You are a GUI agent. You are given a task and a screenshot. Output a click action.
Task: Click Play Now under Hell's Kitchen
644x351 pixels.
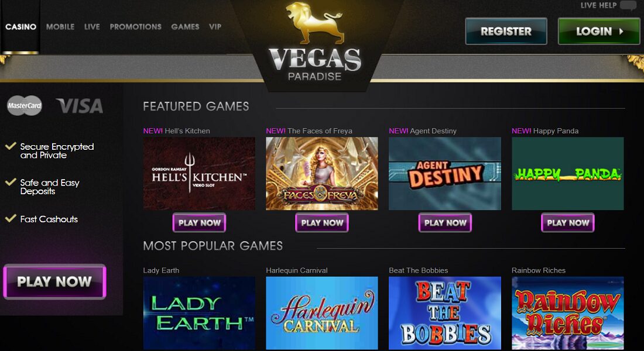199,222
